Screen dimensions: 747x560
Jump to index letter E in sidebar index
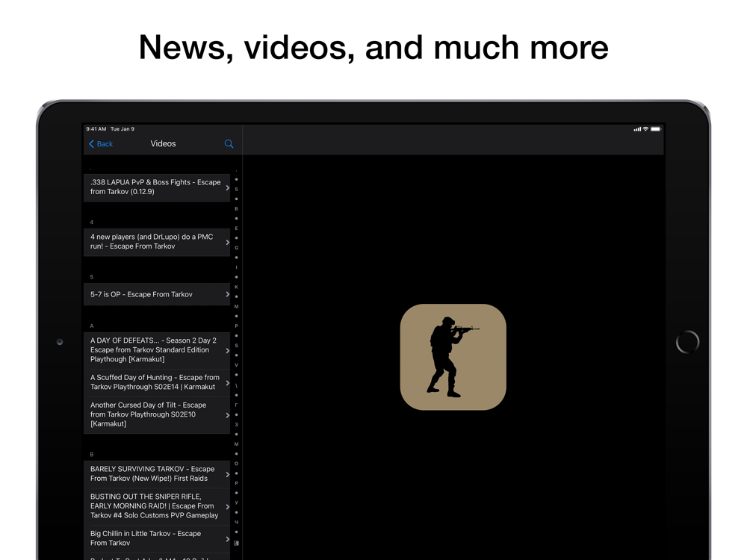(236, 228)
